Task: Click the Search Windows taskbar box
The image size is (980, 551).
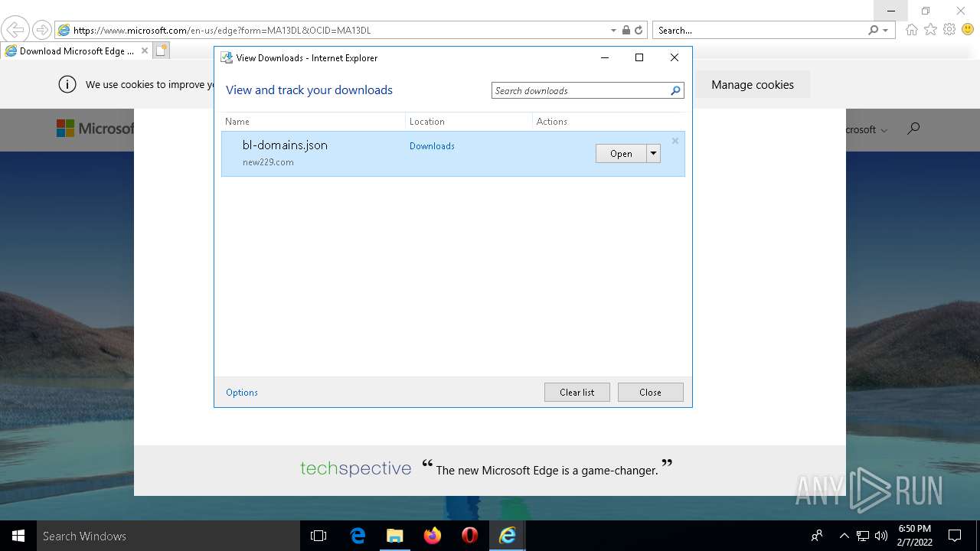Action: [168, 536]
